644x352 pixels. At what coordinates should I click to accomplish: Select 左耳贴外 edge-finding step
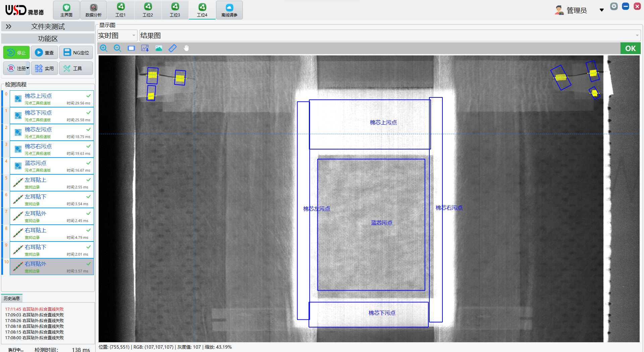click(x=52, y=216)
